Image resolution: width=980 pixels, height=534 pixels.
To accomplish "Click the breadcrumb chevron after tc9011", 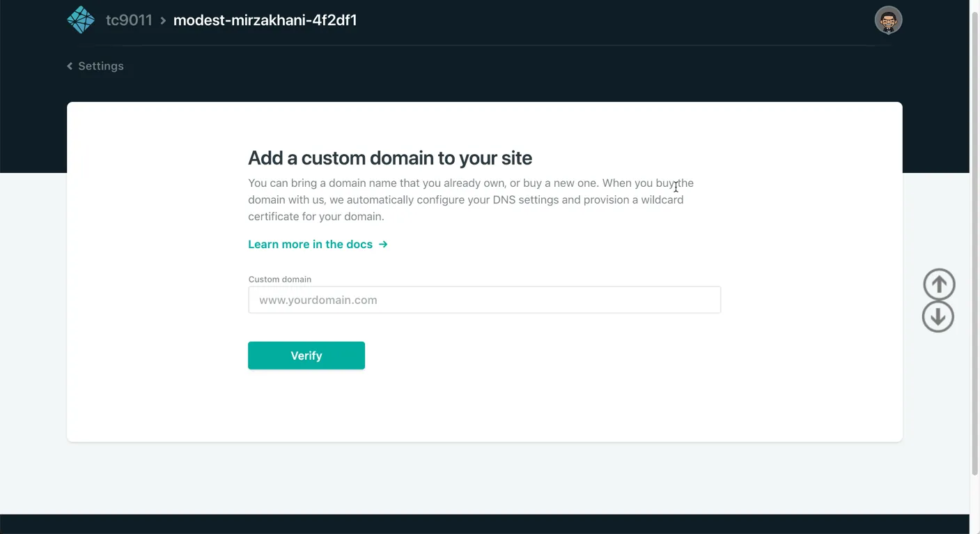I will [163, 21].
